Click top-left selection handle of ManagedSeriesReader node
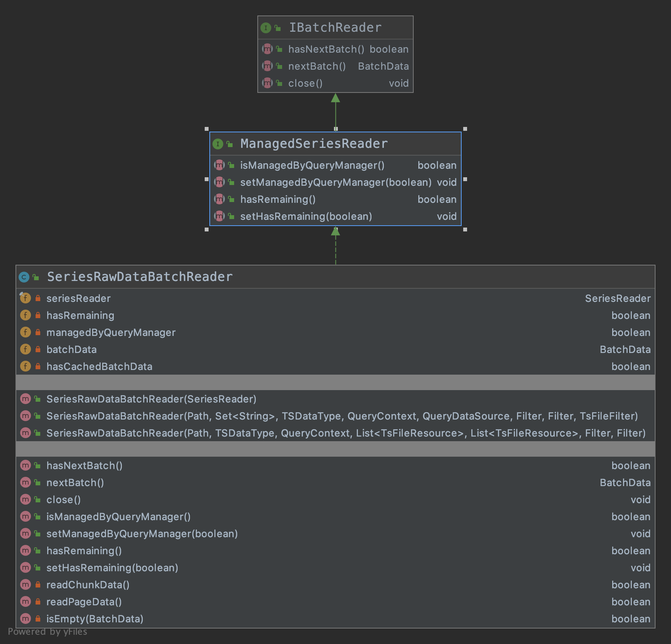This screenshot has height=644, width=671. click(x=207, y=129)
